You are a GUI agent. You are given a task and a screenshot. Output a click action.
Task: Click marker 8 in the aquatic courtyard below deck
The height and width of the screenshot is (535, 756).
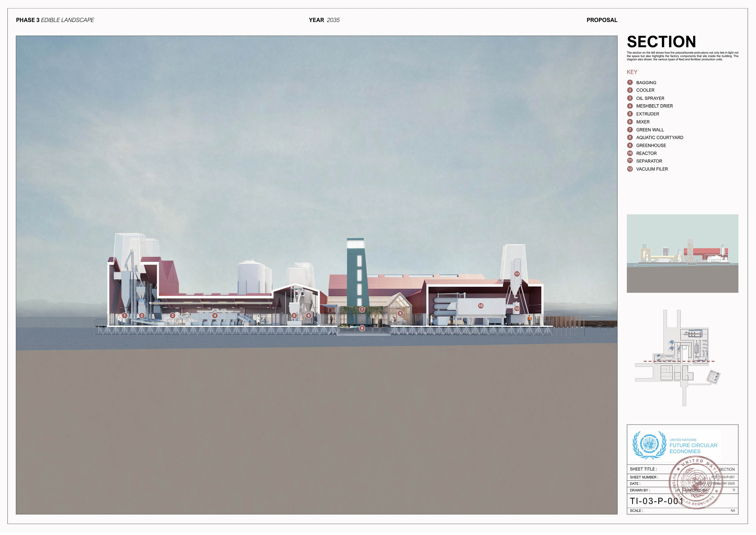362,328
